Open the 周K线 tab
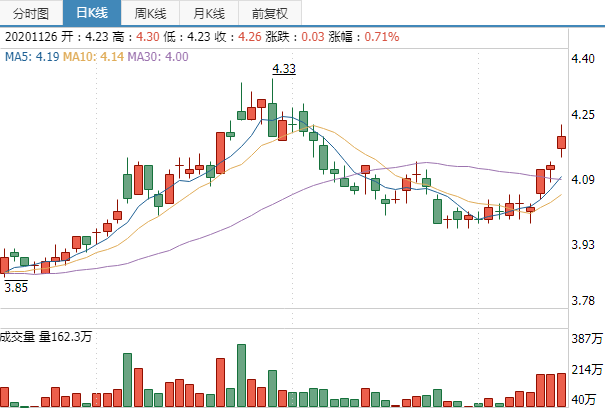605x408 pixels. click(x=150, y=14)
